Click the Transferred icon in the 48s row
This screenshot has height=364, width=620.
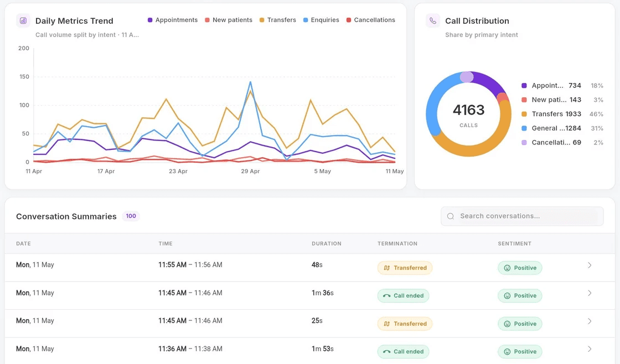pos(387,268)
